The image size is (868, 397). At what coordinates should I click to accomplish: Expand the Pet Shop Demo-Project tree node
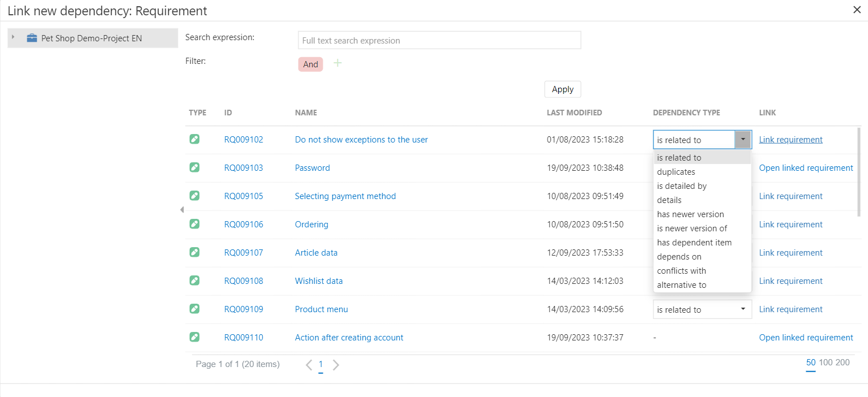click(13, 37)
